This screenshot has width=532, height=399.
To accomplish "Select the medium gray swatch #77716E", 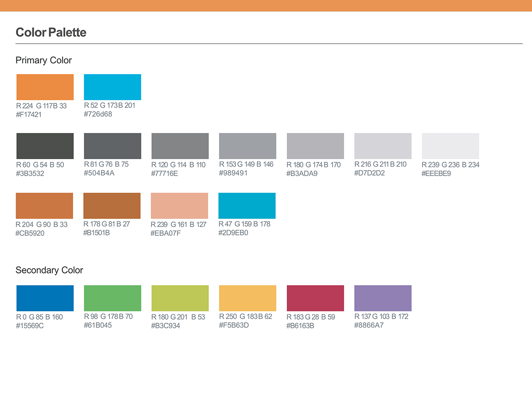I will 180,146.
